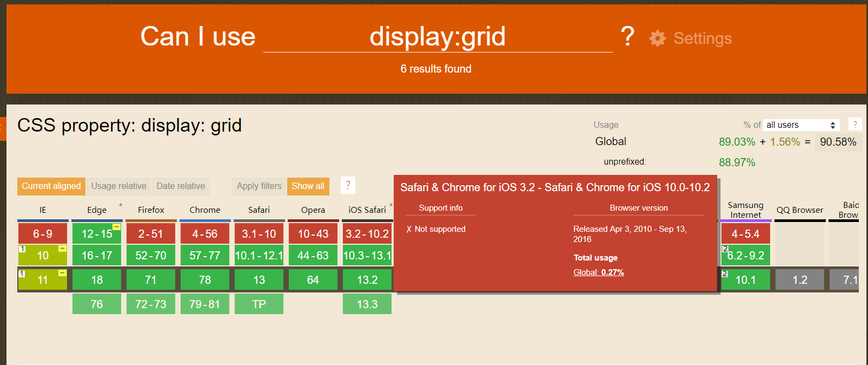Click usage help question mark icon

coord(855,125)
